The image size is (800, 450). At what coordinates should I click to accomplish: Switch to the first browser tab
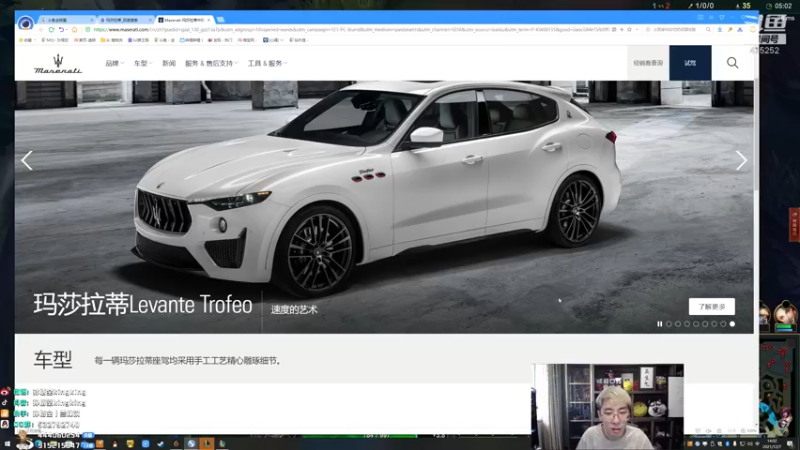point(66,20)
